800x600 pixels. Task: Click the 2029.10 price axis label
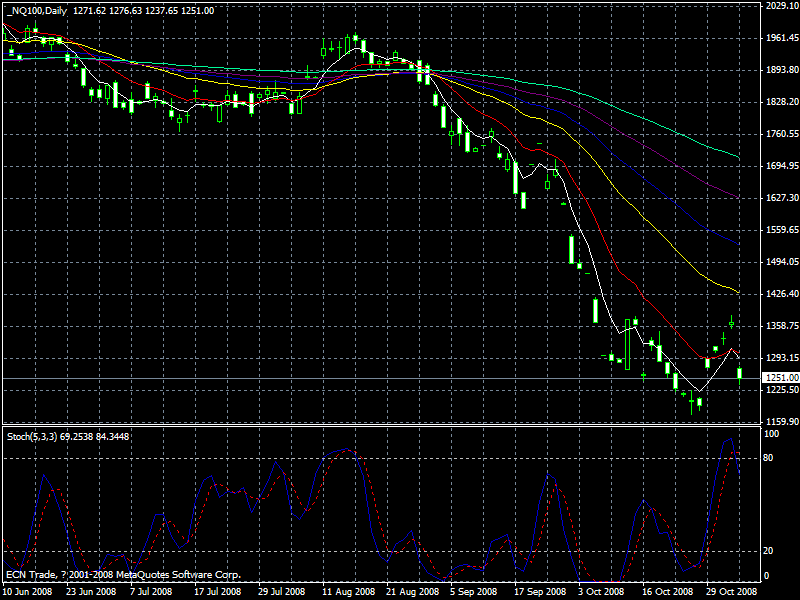pyautogui.click(x=782, y=6)
